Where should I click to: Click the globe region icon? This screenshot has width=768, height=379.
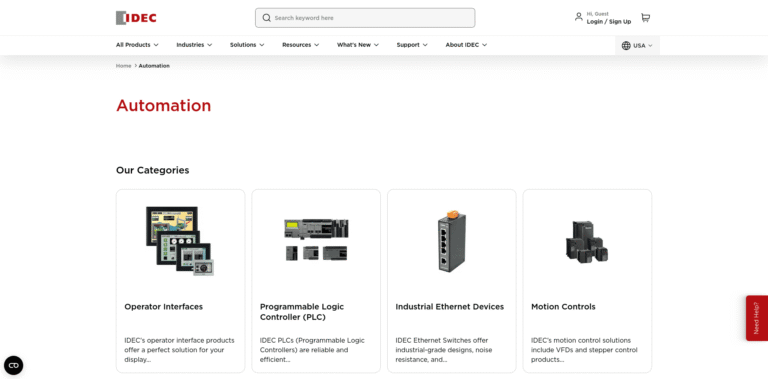(x=626, y=46)
